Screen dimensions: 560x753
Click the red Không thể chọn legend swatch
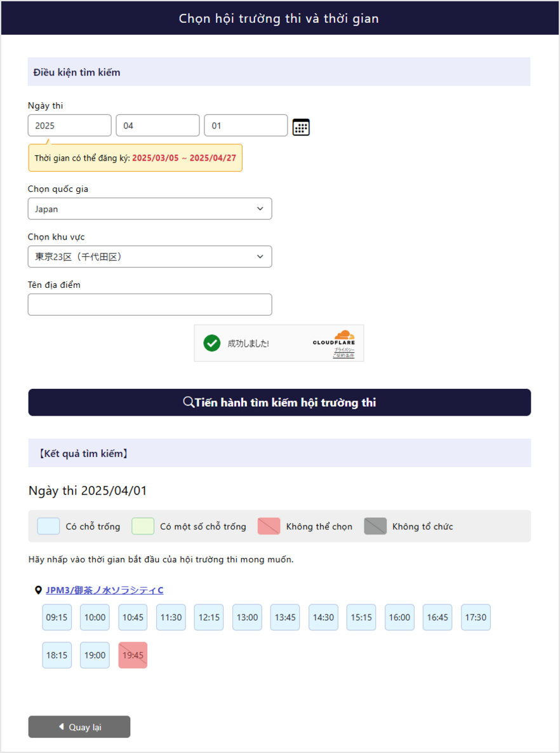pyautogui.click(x=269, y=526)
